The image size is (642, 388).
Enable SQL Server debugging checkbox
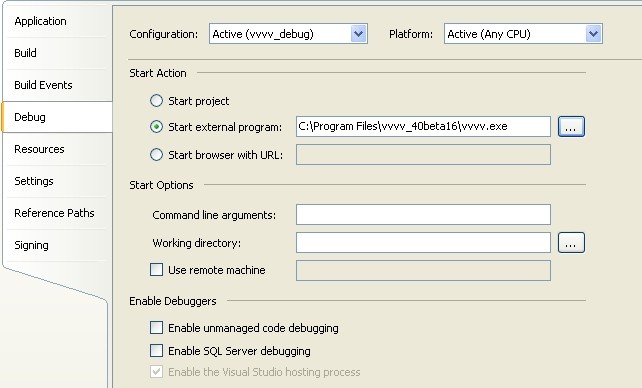click(x=156, y=350)
